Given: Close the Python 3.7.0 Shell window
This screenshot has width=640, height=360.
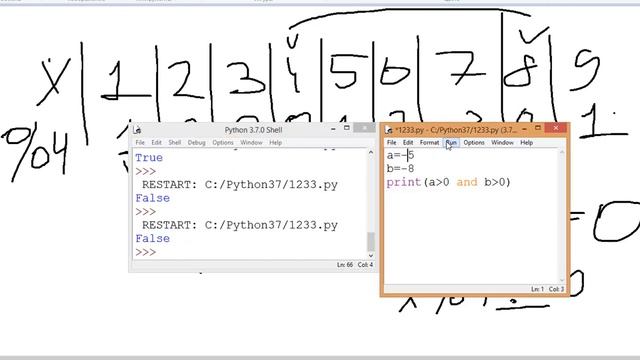Looking at the screenshot, I should 364,128.
